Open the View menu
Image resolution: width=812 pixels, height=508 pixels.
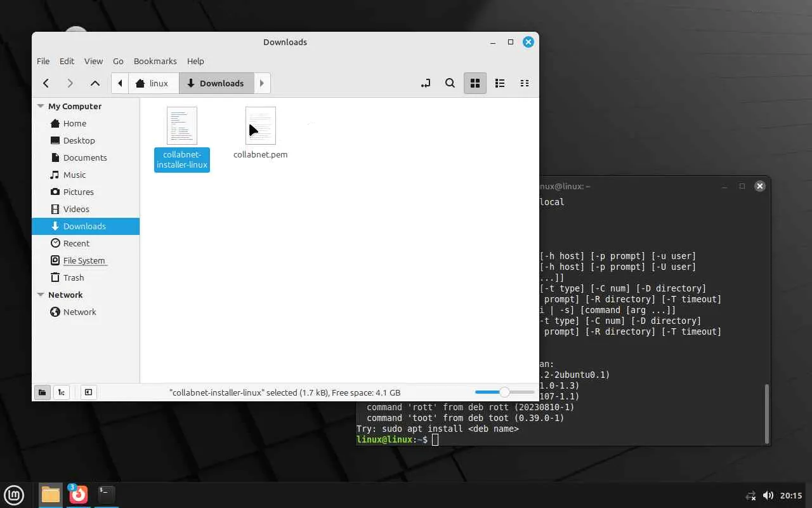93,61
